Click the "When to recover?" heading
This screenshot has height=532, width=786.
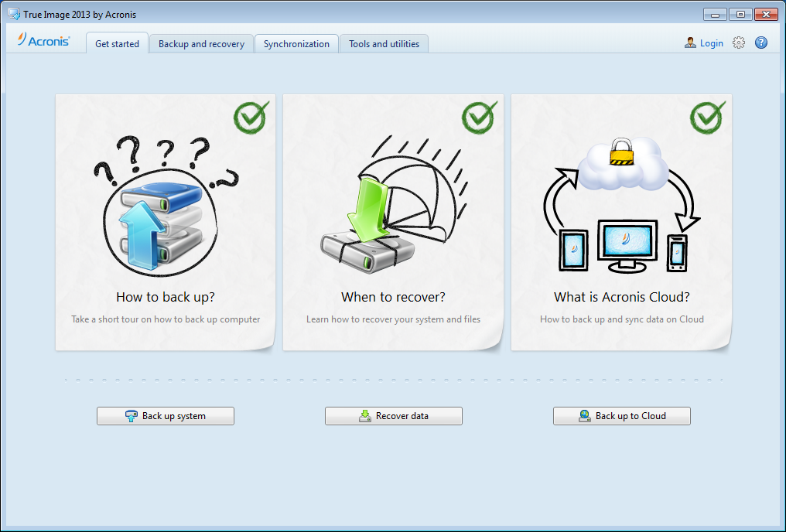pos(394,297)
